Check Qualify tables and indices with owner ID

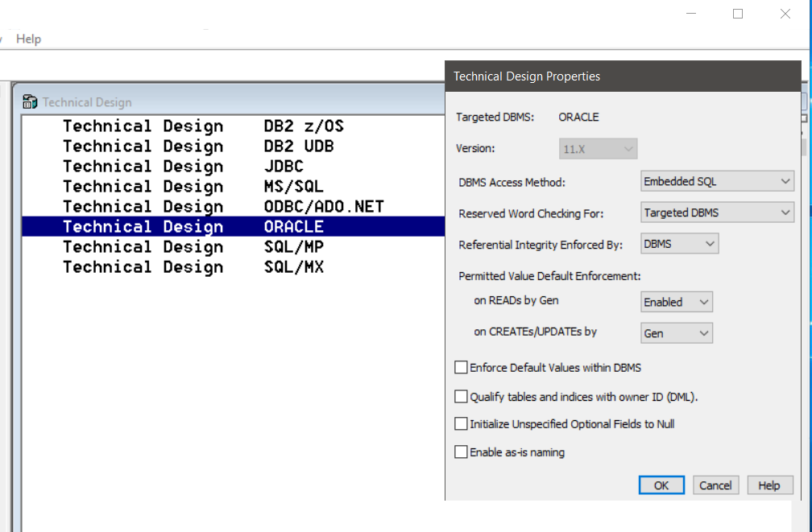click(462, 397)
